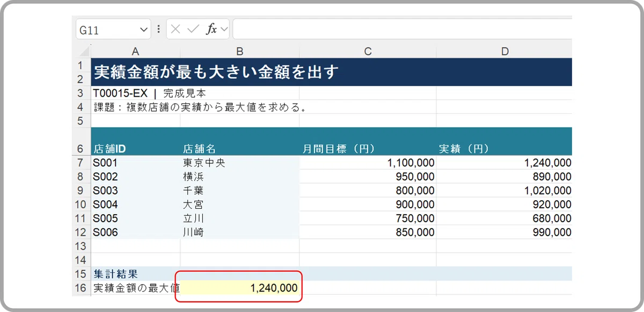Click the Name Box showing G11

pos(113,30)
